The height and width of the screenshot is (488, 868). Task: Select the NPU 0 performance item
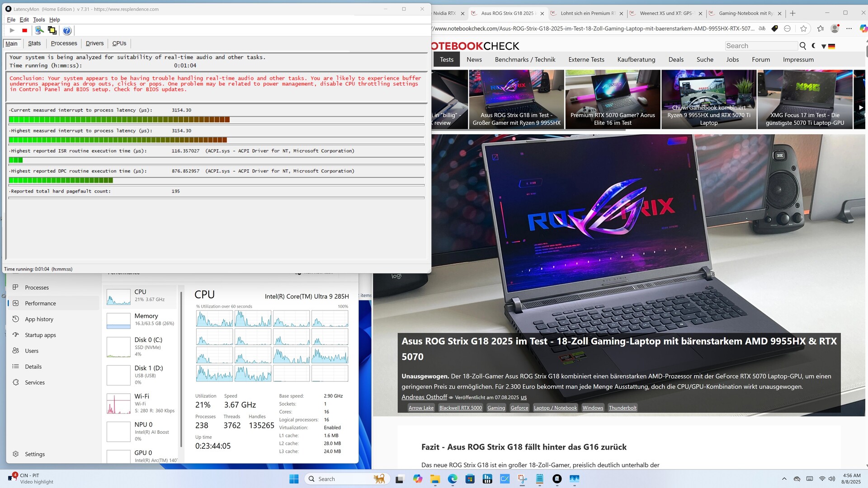click(x=141, y=432)
